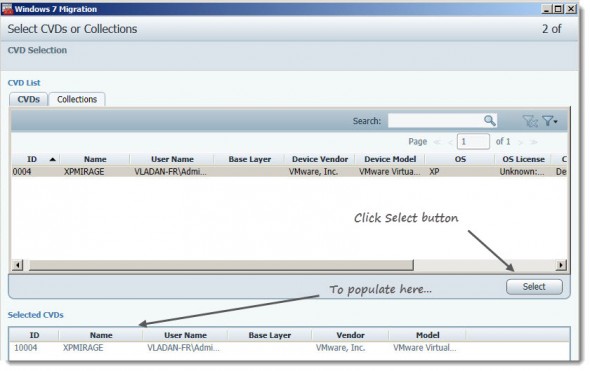Click VMware, Inc. cell in CVD list
Image resolution: width=590 pixels, height=371 pixels.
click(x=313, y=172)
